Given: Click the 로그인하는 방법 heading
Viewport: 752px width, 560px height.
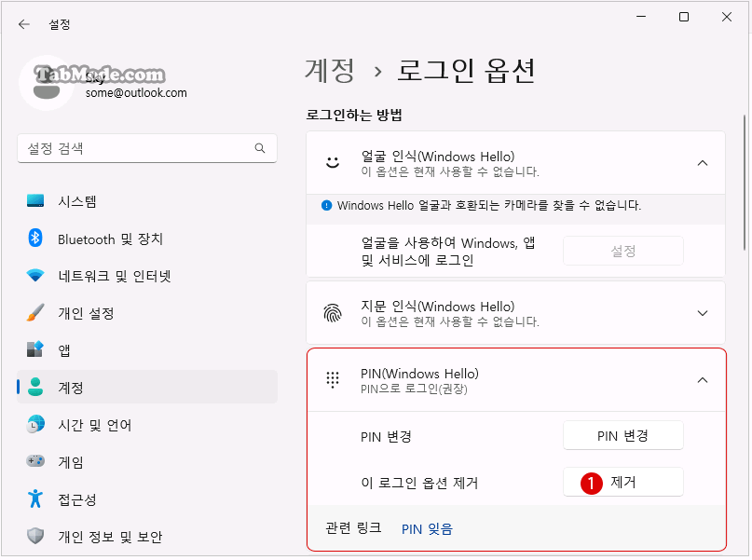Looking at the screenshot, I should point(354,115).
